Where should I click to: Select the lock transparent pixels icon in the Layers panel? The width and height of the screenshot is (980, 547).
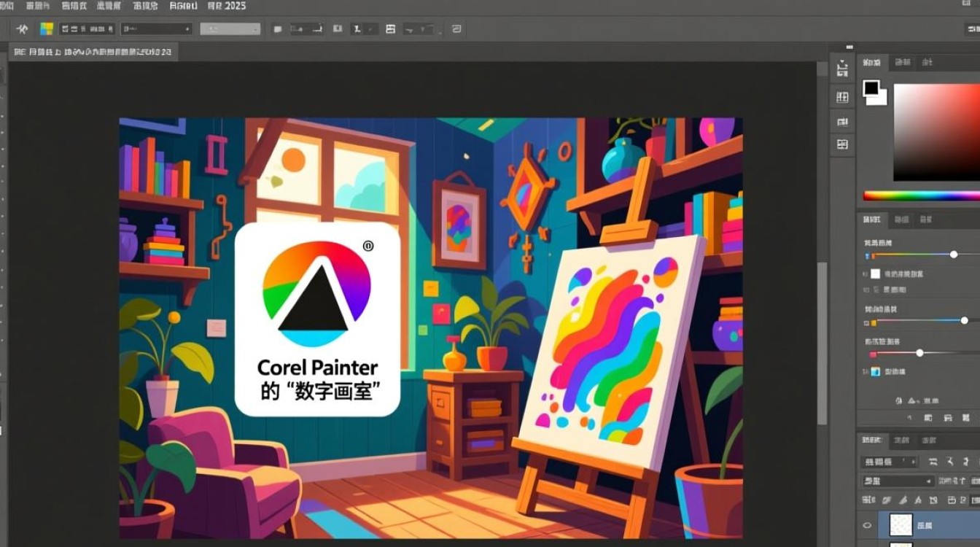(x=884, y=501)
